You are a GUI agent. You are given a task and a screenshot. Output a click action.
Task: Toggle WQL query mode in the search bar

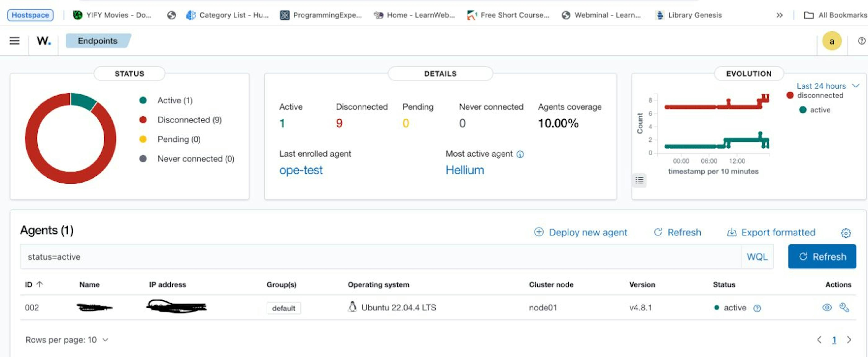[x=757, y=257]
